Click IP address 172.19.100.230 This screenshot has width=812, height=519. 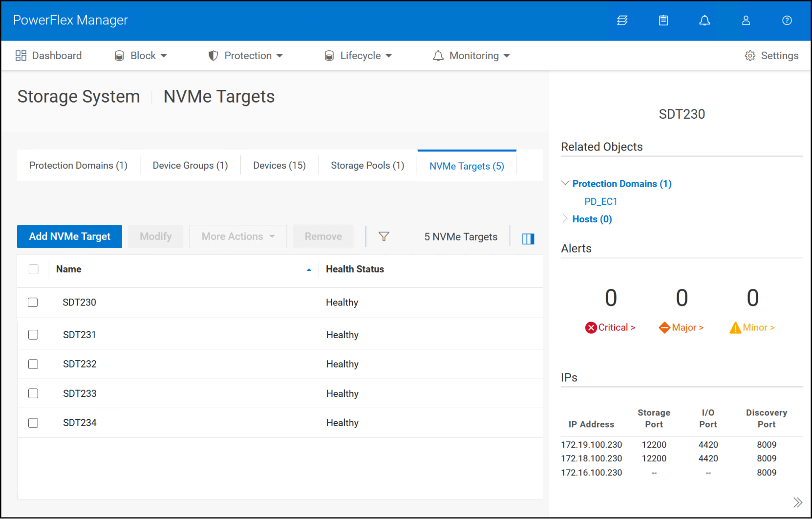[592, 445]
